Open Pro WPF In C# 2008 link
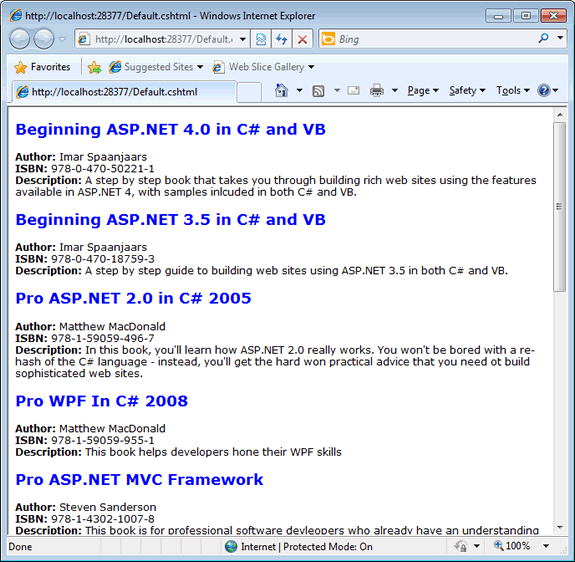The image size is (575, 562). pyautogui.click(x=102, y=401)
